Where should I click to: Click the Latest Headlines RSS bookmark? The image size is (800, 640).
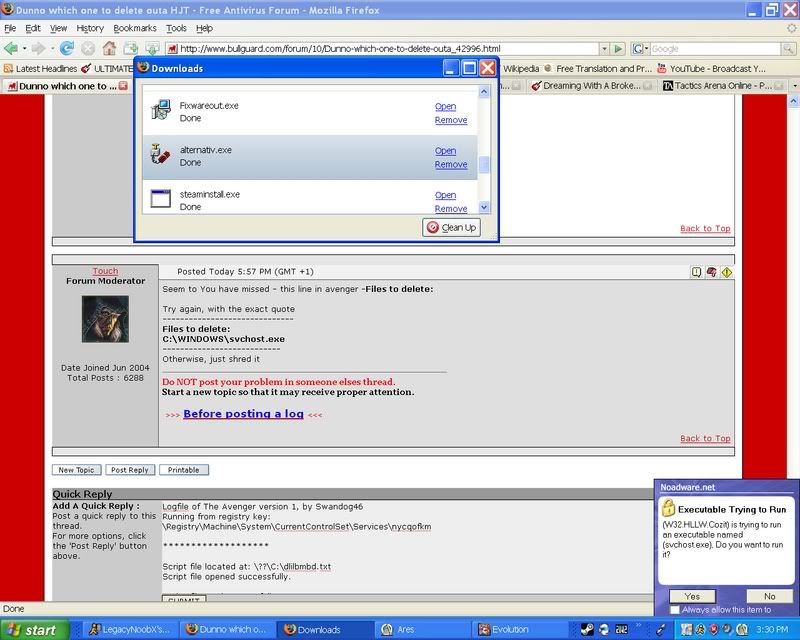[x=40, y=68]
